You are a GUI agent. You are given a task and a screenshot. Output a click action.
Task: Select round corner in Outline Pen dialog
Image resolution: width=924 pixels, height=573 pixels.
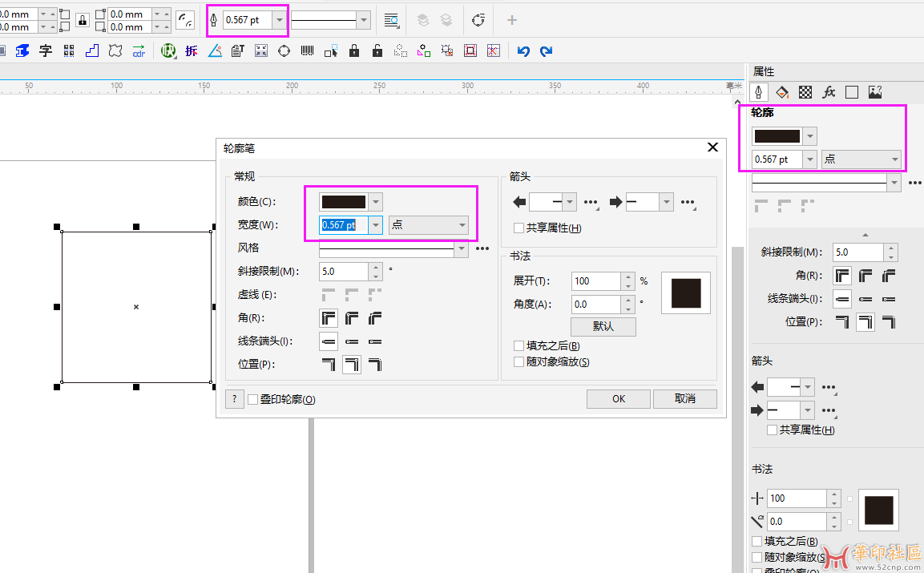pyautogui.click(x=352, y=318)
